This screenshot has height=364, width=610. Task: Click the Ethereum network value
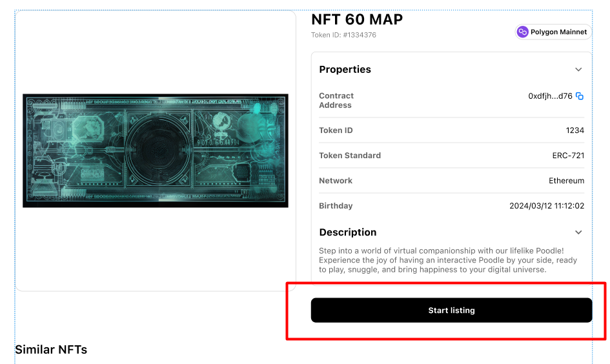(566, 181)
